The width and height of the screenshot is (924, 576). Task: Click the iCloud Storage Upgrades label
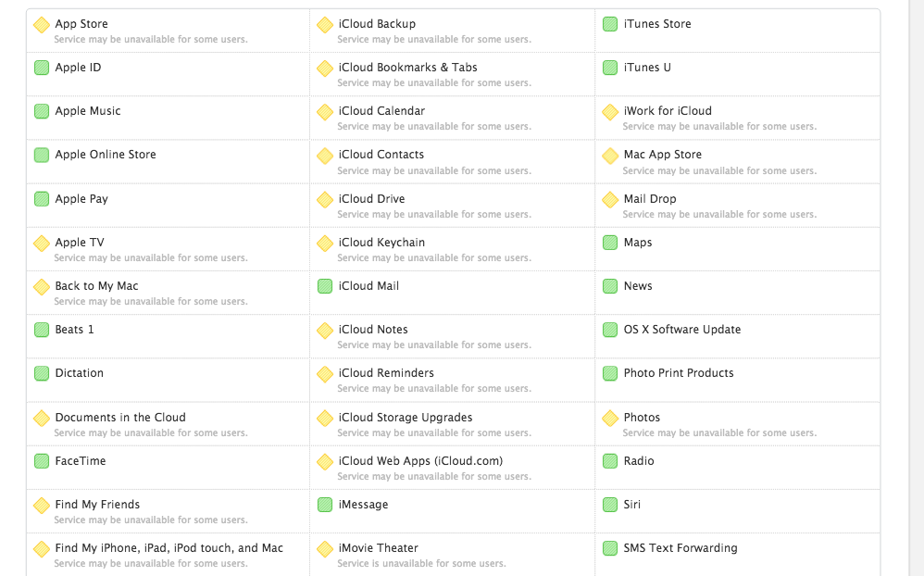tap(406, 418)
